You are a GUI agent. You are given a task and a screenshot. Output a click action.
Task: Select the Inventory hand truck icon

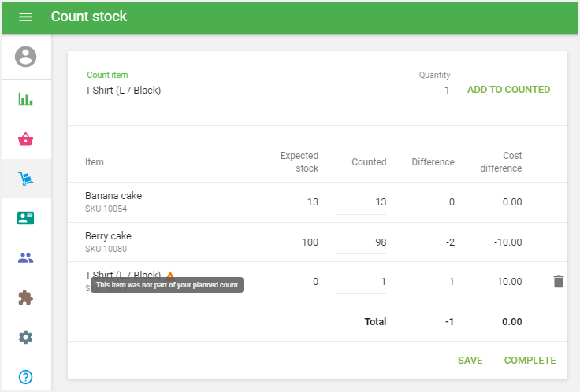(x=26, y=179)
